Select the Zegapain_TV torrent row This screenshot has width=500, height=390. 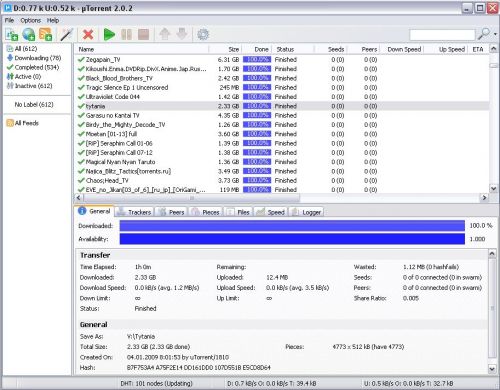coord(282,60)
